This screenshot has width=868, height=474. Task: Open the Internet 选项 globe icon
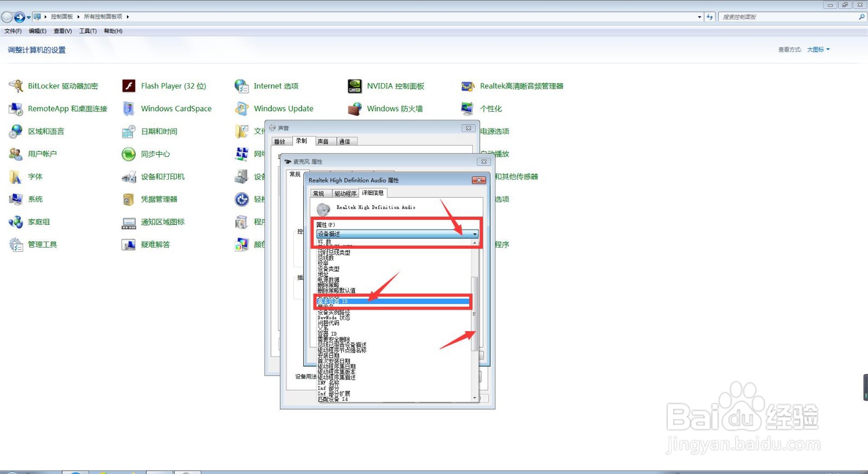[241, 86]
